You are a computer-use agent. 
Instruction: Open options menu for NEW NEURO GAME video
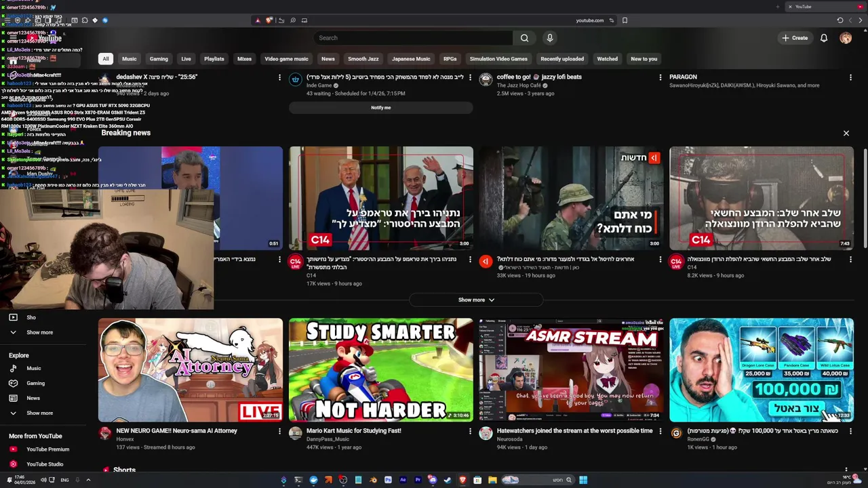click(x=279, y=430)
